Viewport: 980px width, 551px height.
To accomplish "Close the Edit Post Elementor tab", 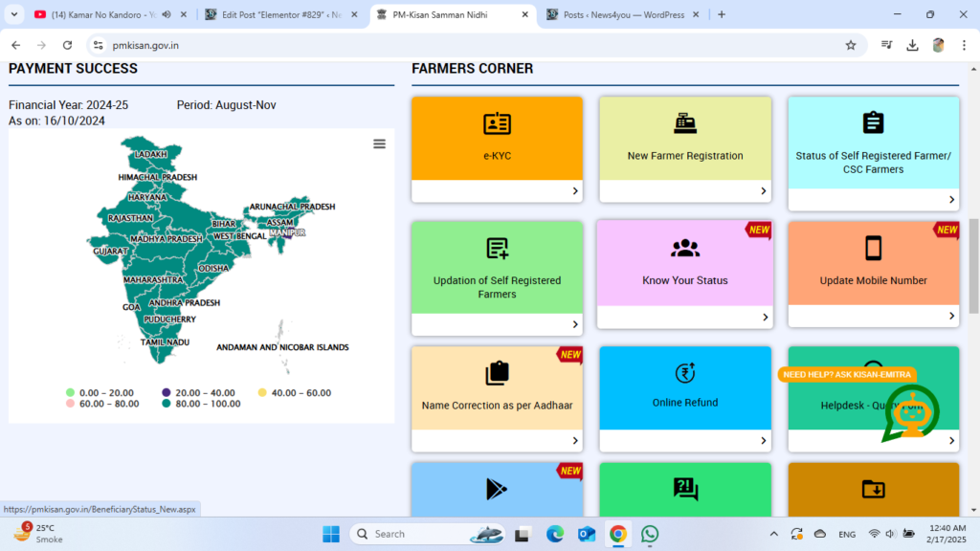I will tap(354, 14).
